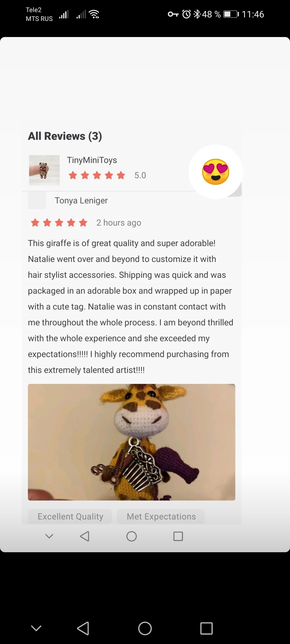
Task: Tap the battery indicator in status bar
Action: [231, 14]
